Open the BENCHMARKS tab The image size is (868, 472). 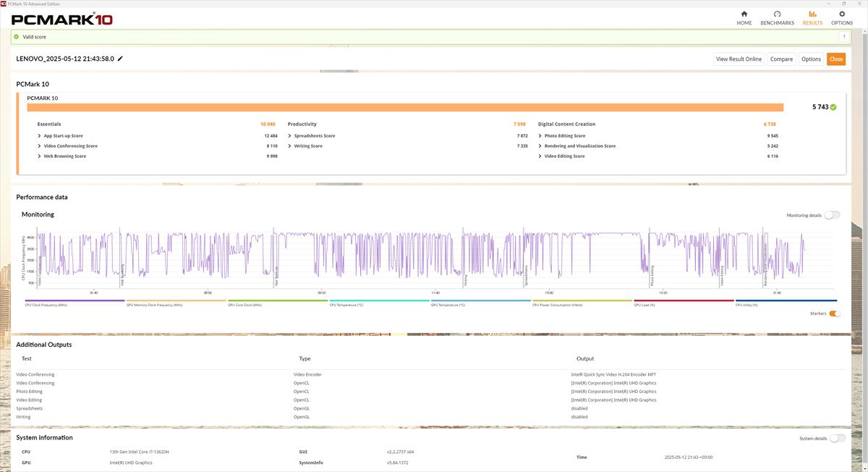click(778, 18)
